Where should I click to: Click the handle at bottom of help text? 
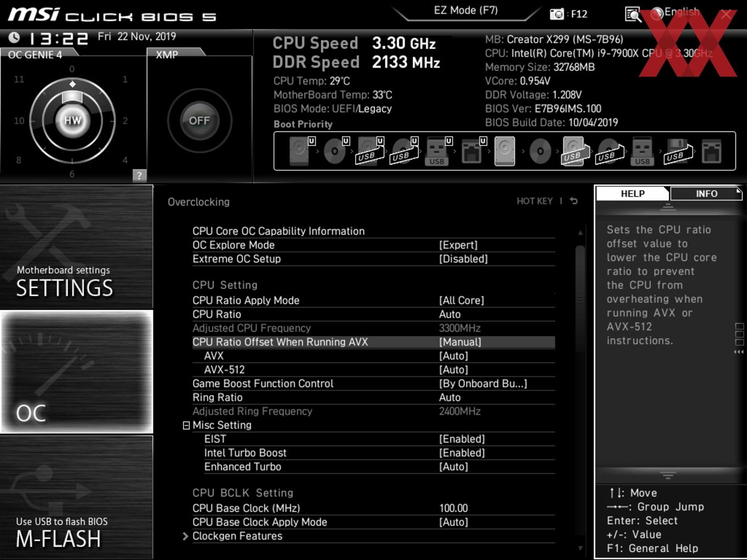668,475
